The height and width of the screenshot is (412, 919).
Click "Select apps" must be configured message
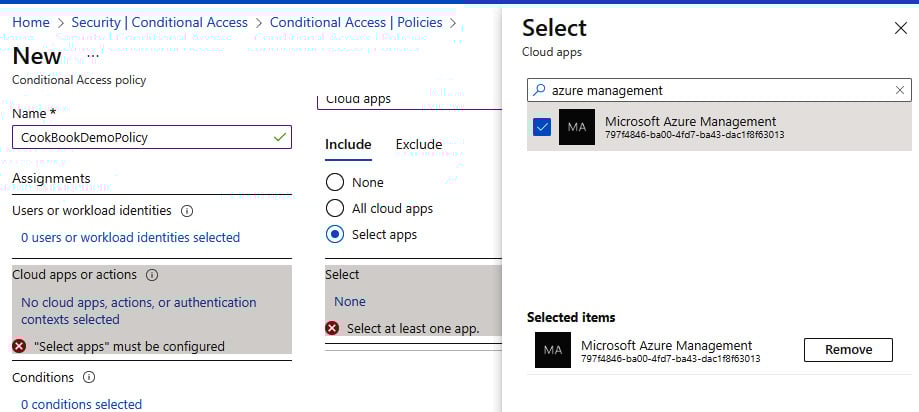click(130, 346)
